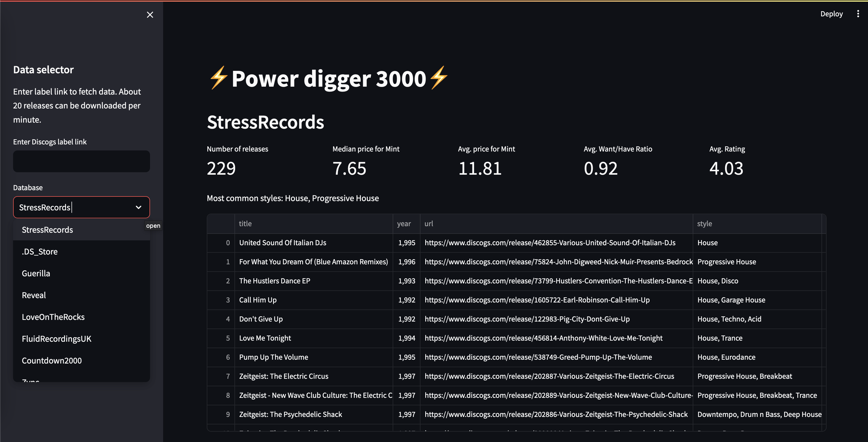Screen dimensions: 868x442
Task: Choose LoveOnTheRocks in the dropdown
Action: [53, 317]
